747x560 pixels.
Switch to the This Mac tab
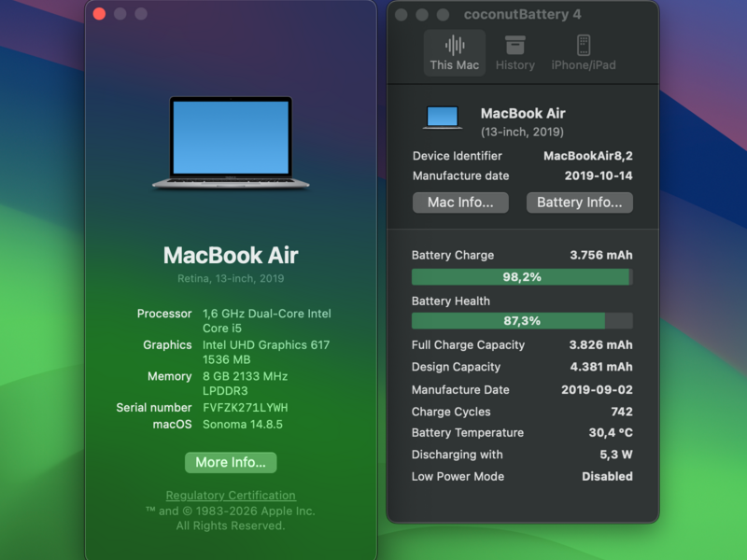455,52
